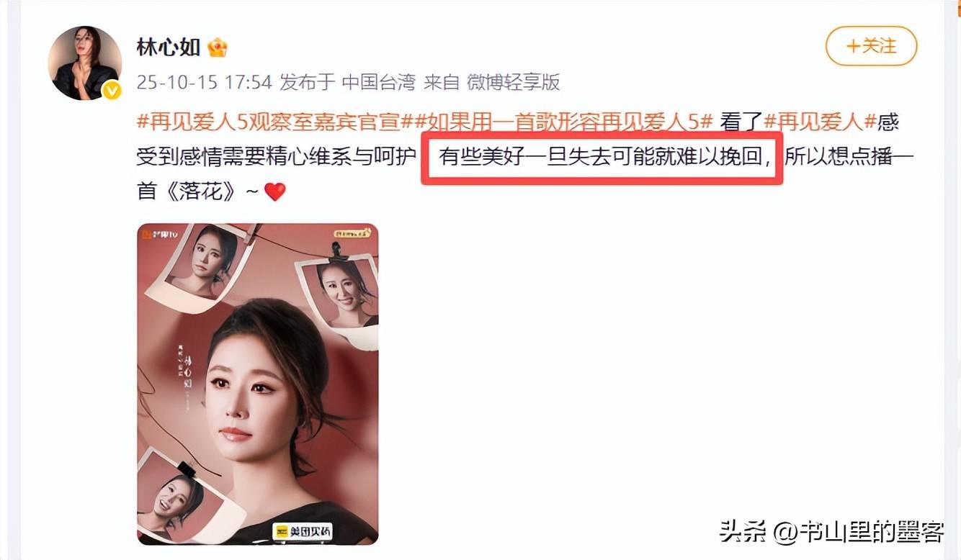Click the post timestamp 25-10-15 17:54

click(205, 82)
